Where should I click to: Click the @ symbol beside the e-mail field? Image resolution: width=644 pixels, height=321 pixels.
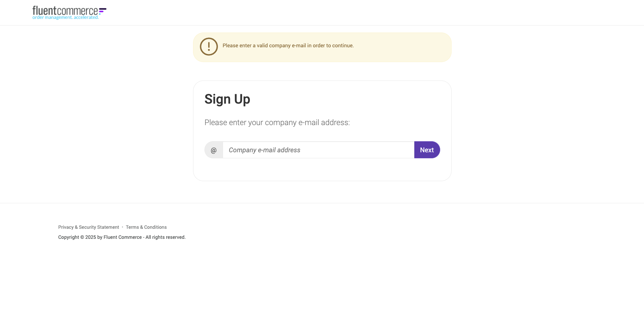click(214, 150)
